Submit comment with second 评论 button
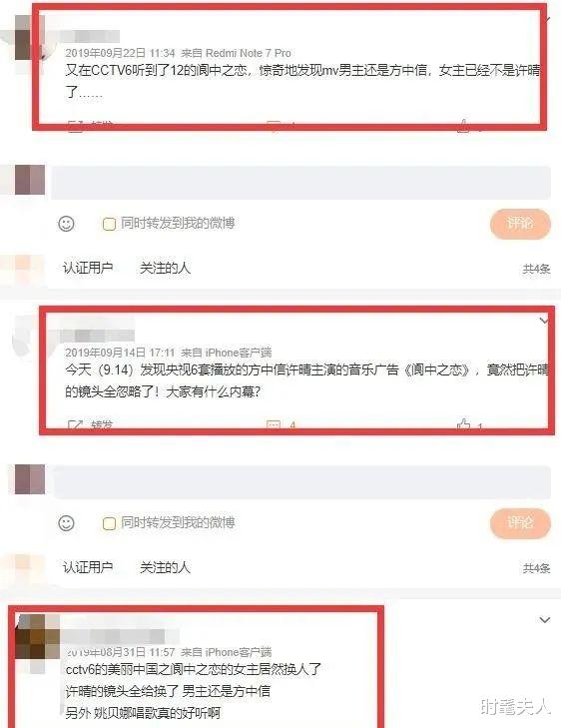Screen dimensions: 561x728 point(520,523)
